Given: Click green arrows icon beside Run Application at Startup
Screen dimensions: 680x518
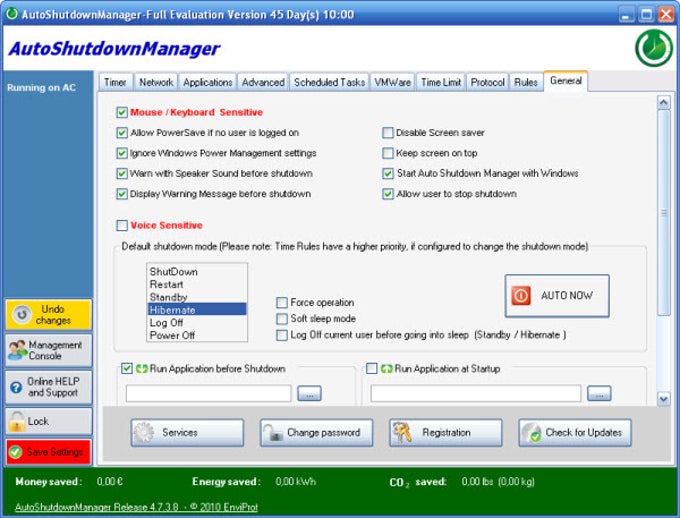Looking at the screenshot, I should point(386,369).
